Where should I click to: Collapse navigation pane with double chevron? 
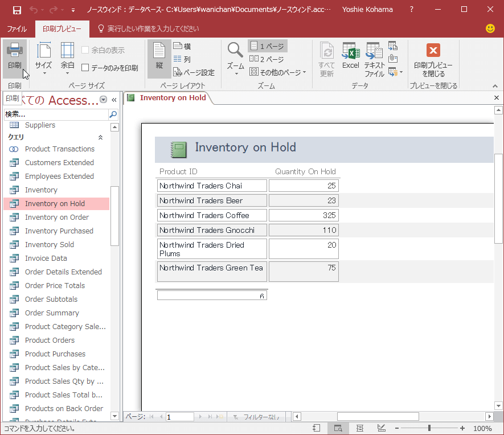pos(114,100)
